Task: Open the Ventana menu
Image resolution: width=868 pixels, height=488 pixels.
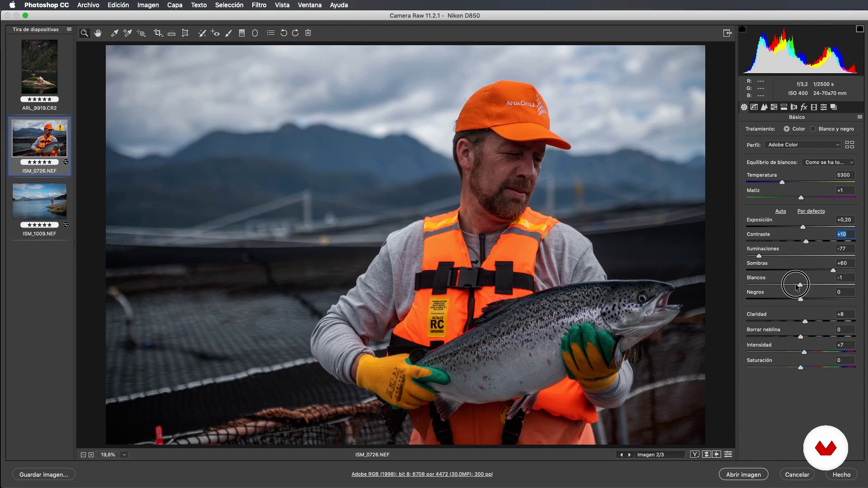Action: tap(310, 5)
